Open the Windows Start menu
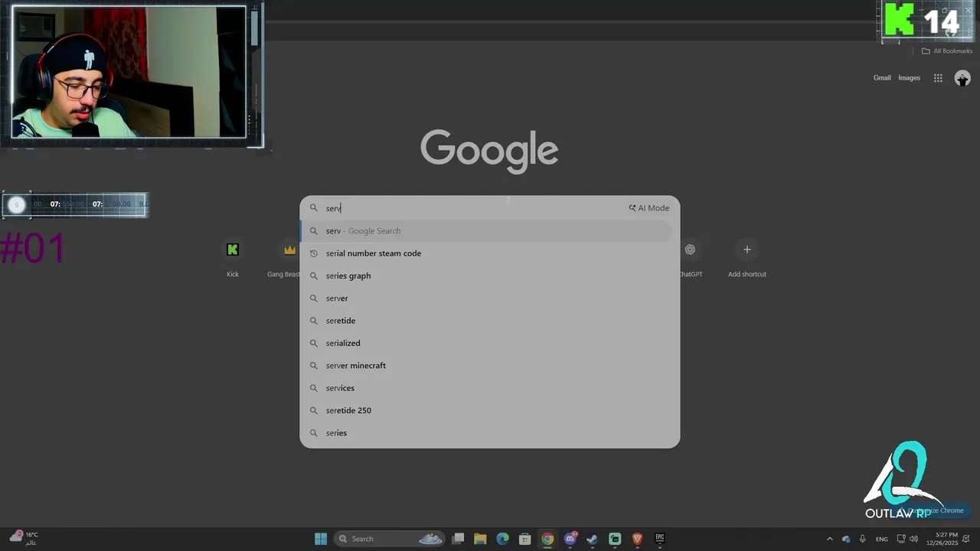This screenshot has width=980, height=551. coord(321,539)
